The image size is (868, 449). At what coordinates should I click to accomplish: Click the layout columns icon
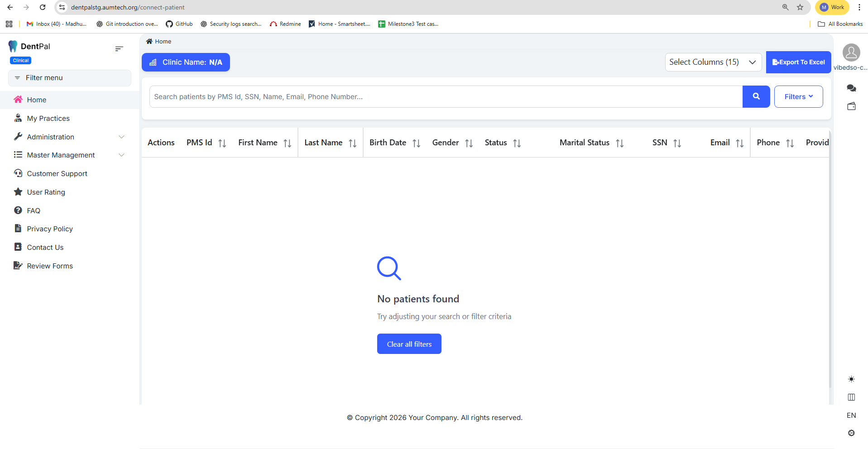click(851, 397)
